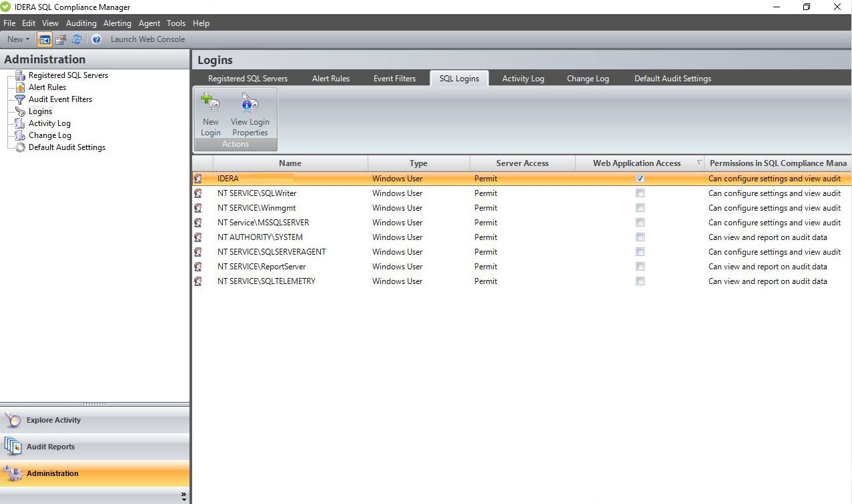
Task: Click Launch Web Console
Action: (x=147, y=39)
